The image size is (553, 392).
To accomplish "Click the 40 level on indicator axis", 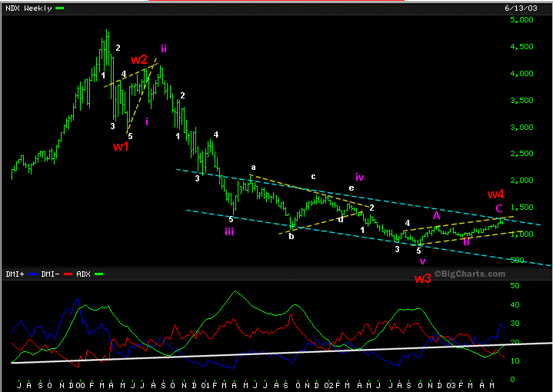I will tap(515, 305).
